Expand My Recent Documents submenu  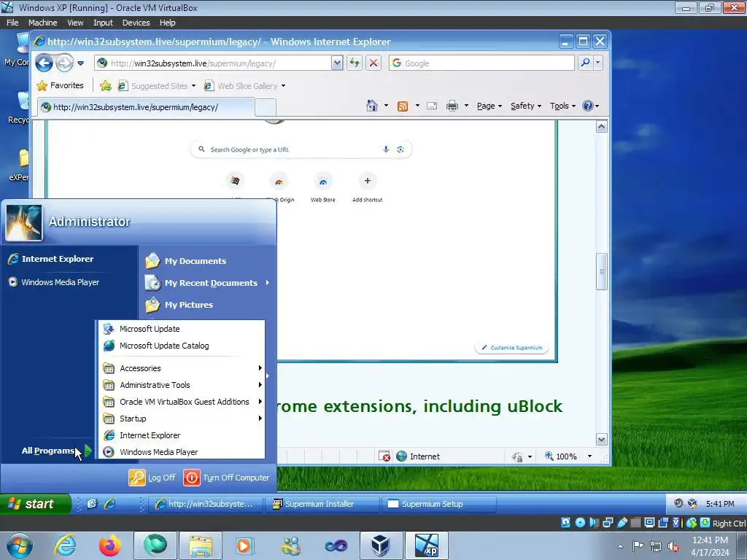[208, 283]
